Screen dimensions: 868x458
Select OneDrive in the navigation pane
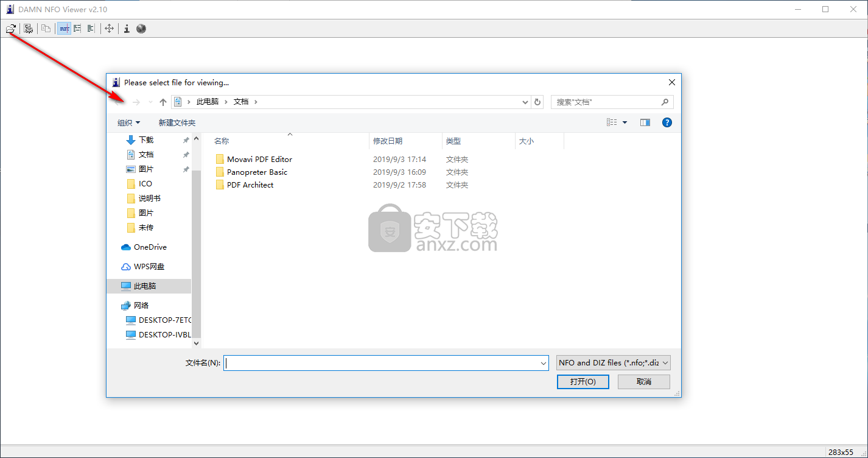(x=150, y=247)
